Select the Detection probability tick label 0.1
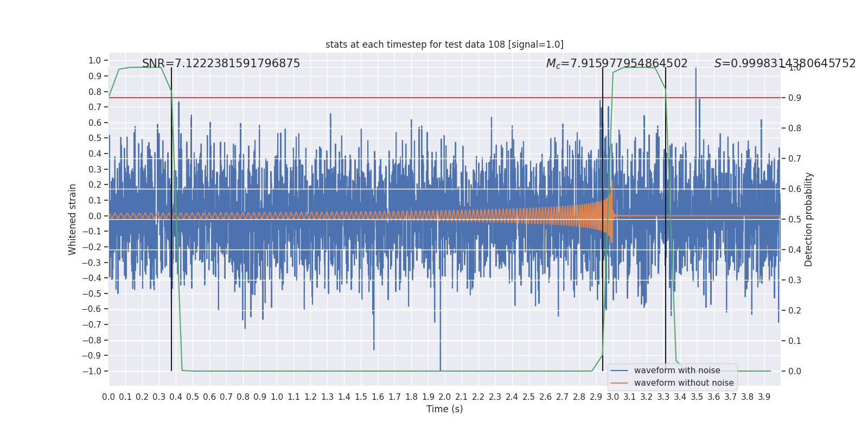 (x=795, y=341)
